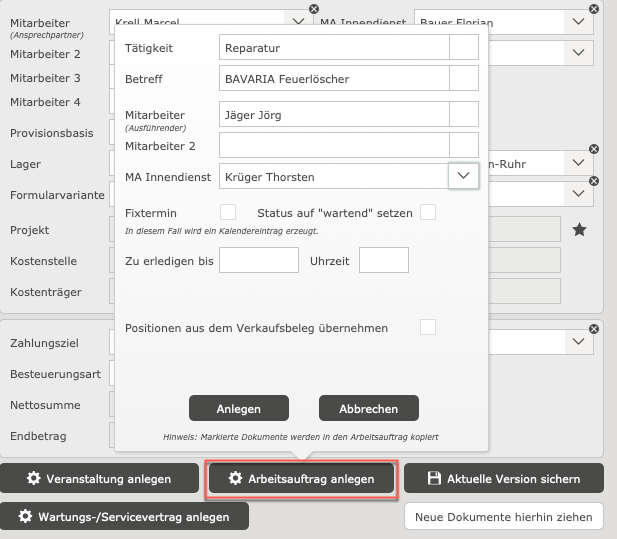Click the Mitarbeiter field Jäger Jörg
Image resolution: width=617 pixels, height=539 pixels.
pyautogui.click(x=334, y=114)
